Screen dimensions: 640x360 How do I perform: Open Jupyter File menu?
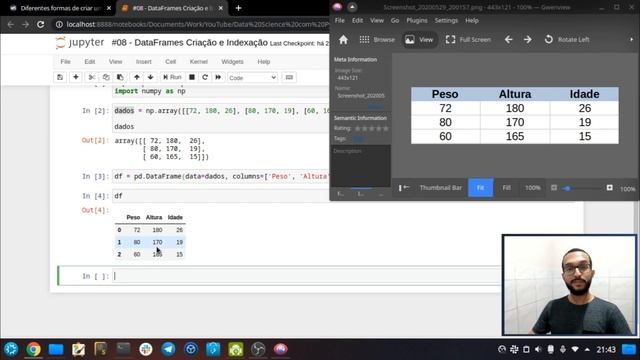[65, 62]
